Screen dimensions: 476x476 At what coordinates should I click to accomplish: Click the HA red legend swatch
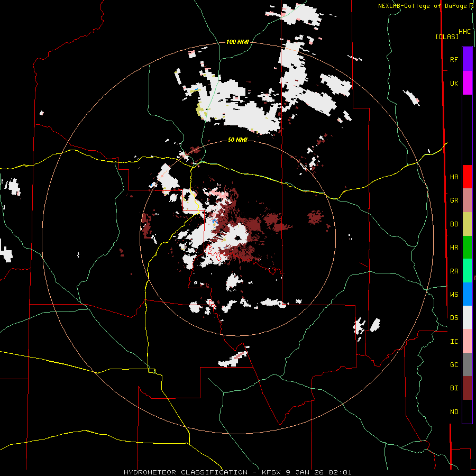[x=467, y=177]
